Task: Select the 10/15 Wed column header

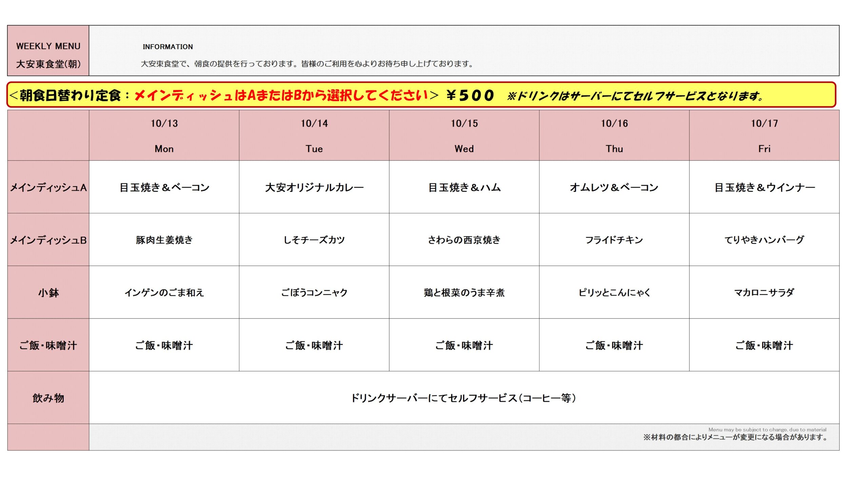Action: (464, 135)
